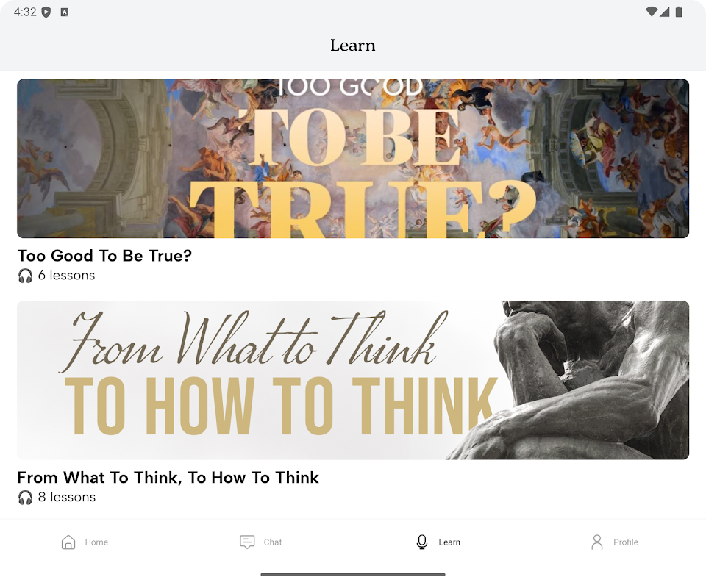Screen dimensions: 706x588
Task: Tap the battery icon in status bar
Action: point(679,12)
